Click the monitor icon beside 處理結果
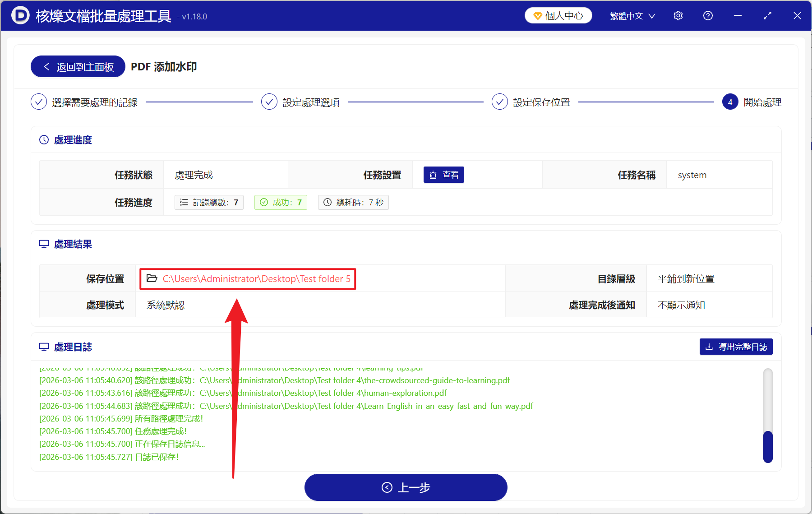This screenshot has width=812, height=514. (44, 244)
